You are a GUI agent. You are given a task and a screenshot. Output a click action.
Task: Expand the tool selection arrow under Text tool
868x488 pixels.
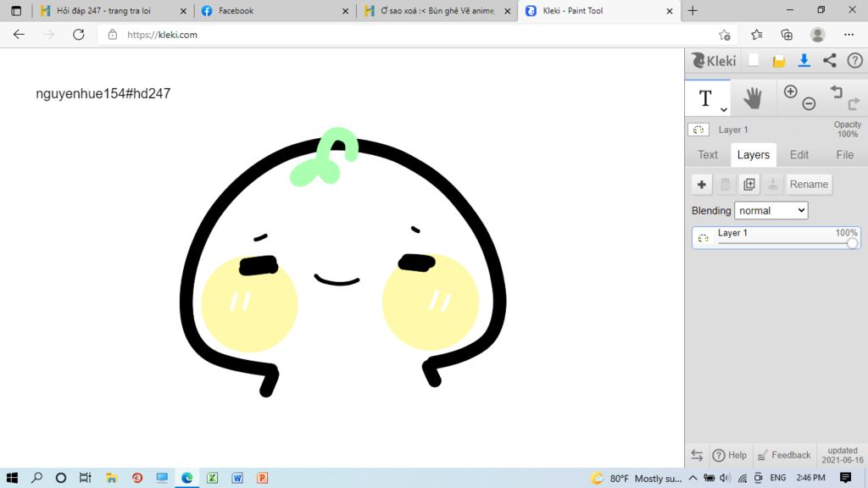click(x=724, y=109)
